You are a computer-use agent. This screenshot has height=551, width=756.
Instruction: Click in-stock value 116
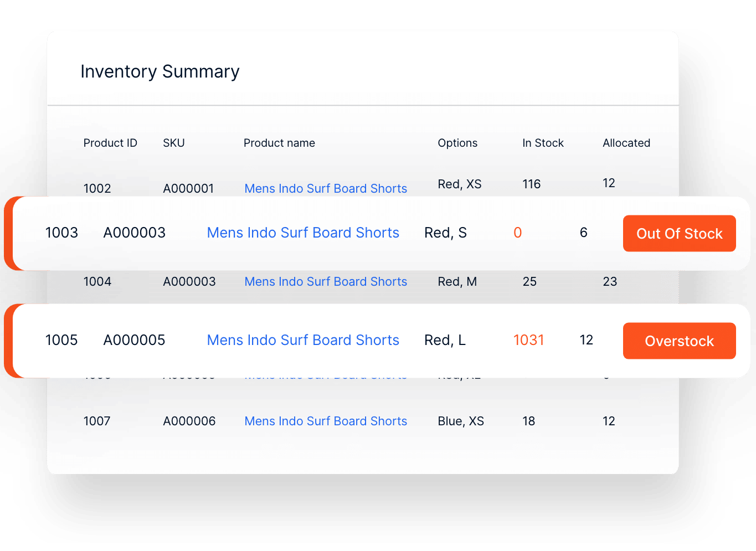tap(532, 184)
